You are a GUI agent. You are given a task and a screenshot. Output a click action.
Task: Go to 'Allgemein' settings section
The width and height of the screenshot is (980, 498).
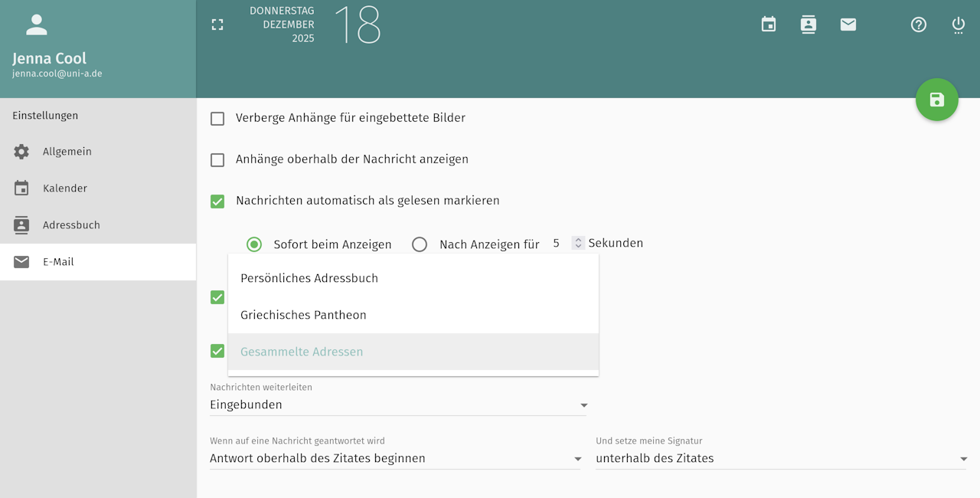point(67,152)
